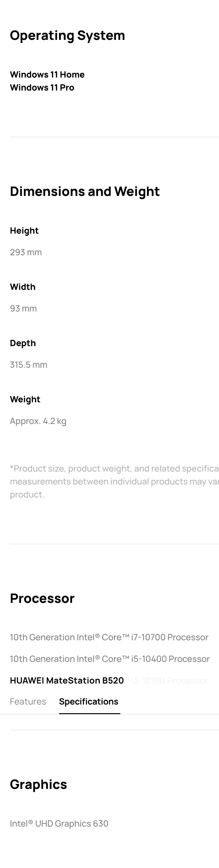
Task: Click the Dimensions and Weight heading
Action: (85, 191)
